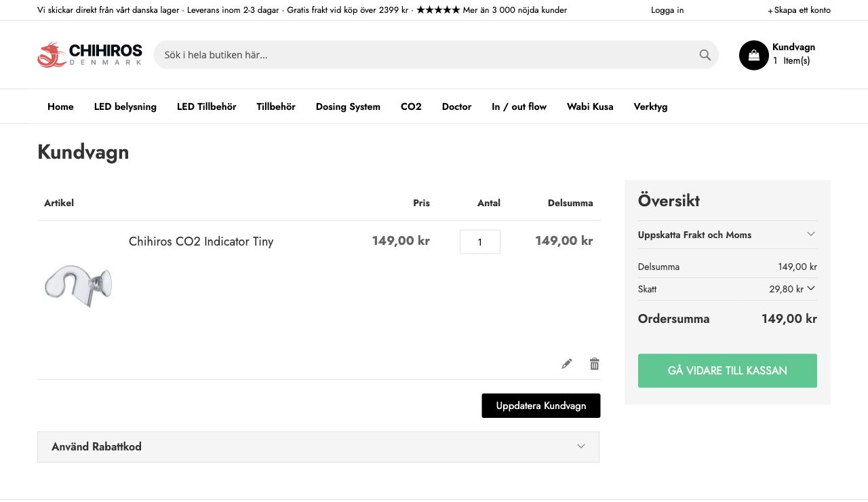Click the Kundvagn header cart label
This screenshot has height=502, width=868.
[793, 47]
